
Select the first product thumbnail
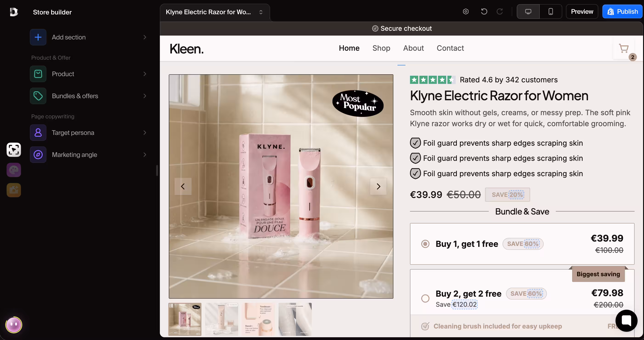pos(185,319)
